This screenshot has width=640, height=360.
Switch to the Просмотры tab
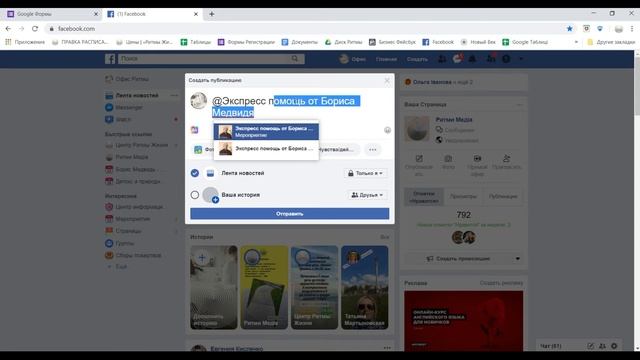point(463,196)
